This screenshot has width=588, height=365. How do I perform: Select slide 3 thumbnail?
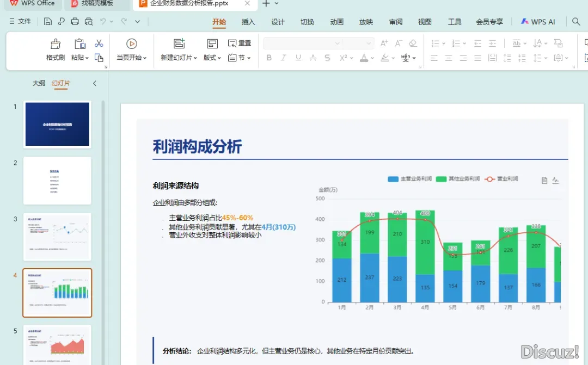tap(57, 237)
